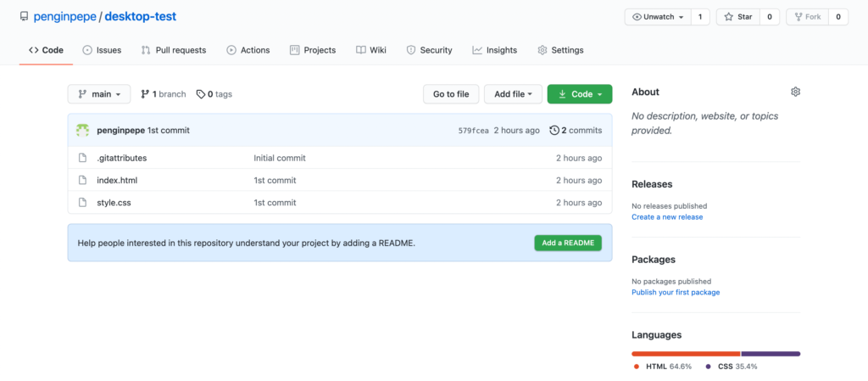Viewport: 868px width, 381px height.
Task: Open the repository Settings tab
Action: (x=560, y=50)
